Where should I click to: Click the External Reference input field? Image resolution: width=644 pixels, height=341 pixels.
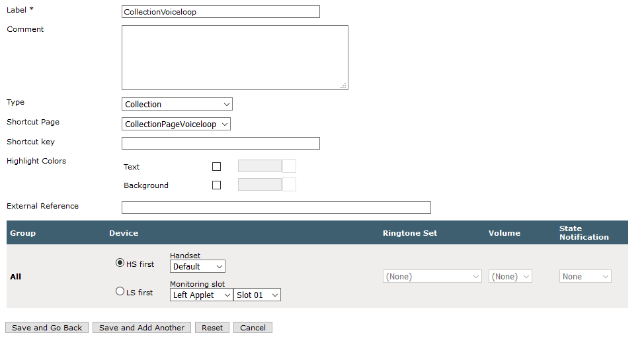[276, 207]
